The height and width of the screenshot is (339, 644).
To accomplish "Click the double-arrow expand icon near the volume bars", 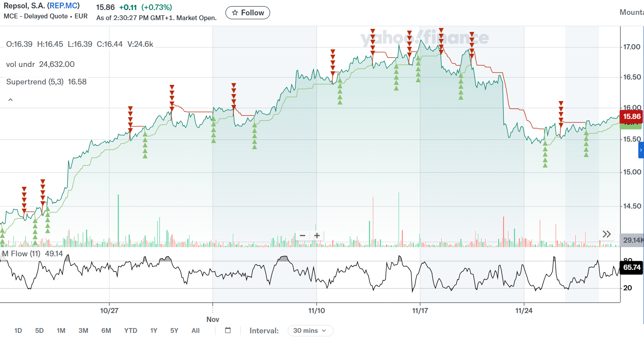I will tap(606, 234).
